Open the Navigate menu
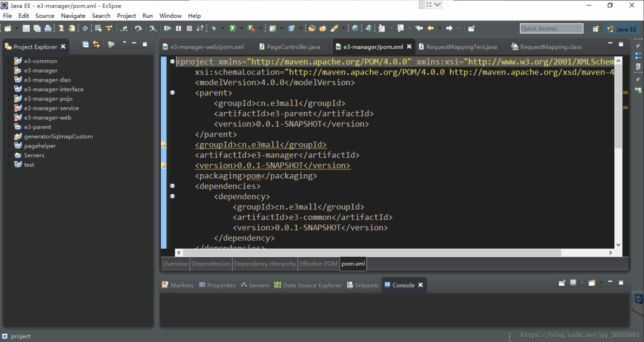This screenshot has height=342, width=644. pos(73,16)
